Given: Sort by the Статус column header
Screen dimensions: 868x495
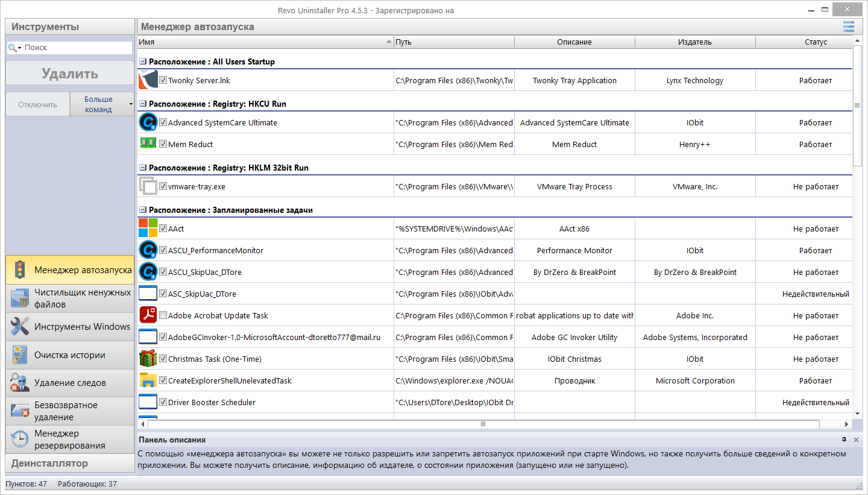Looking at the screenshot, I should click(x=804, y=42).
